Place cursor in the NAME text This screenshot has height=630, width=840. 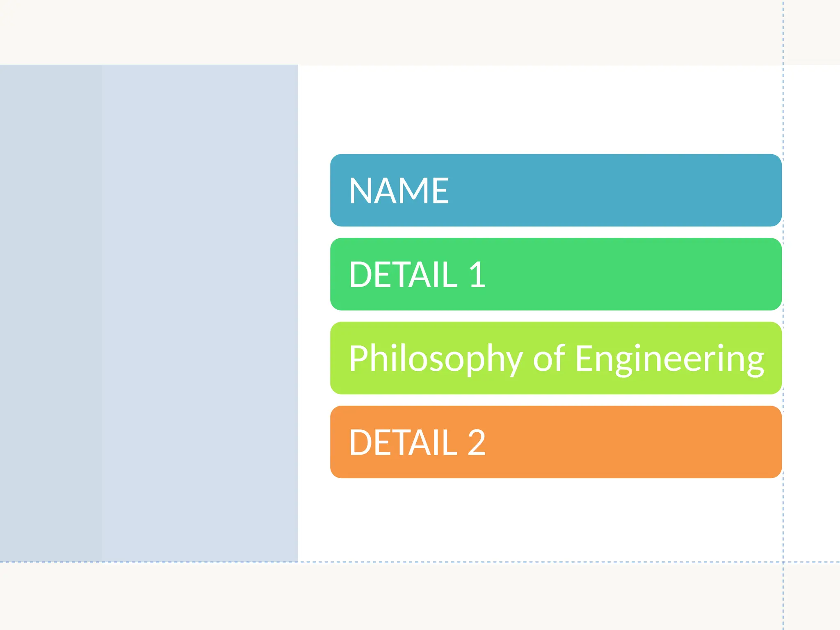pos(399,191)
